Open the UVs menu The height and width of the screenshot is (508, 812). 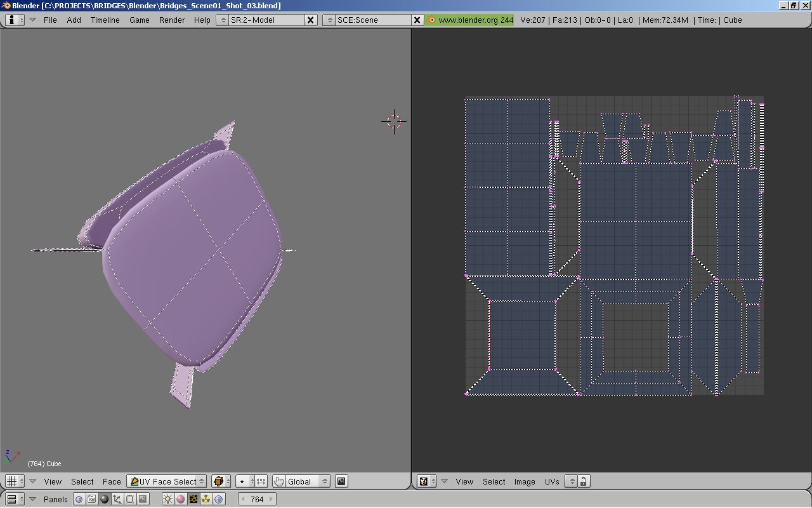tap(552, 481)
